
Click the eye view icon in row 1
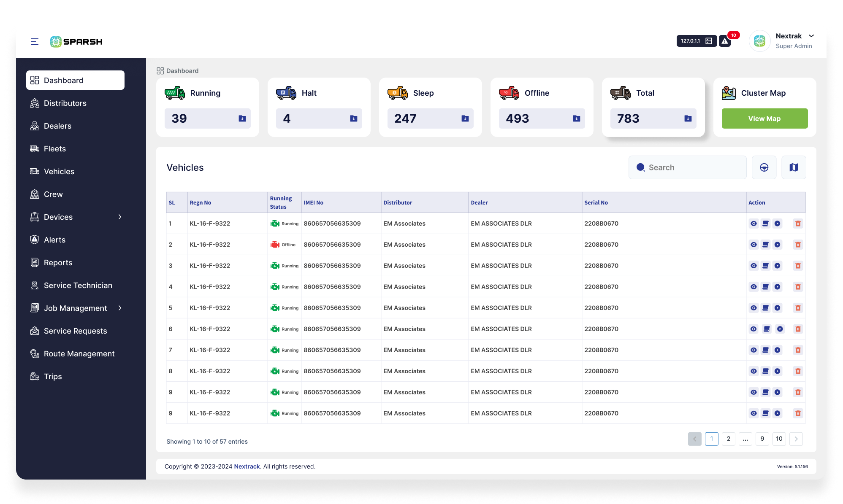[x=754, y=224]
